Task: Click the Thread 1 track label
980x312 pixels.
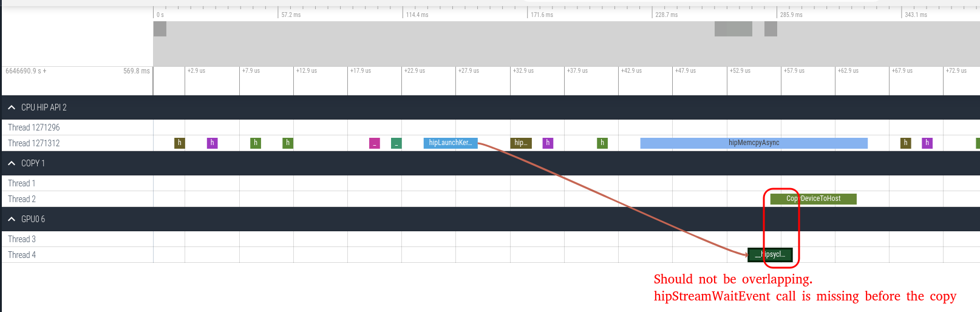Action: click(22, 183)
